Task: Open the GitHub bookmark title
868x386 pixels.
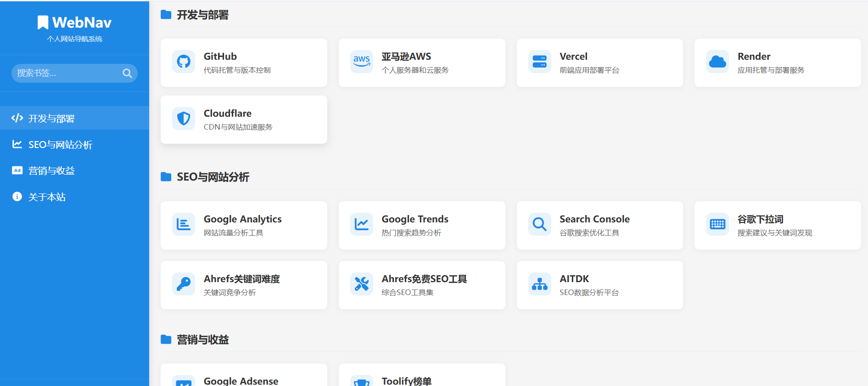Action: [x=220, y=57]
